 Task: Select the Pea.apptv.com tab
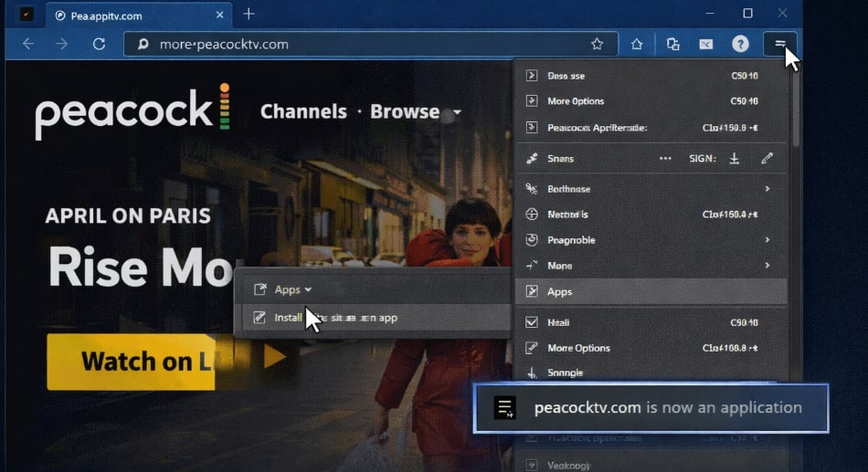tap(139, 15)
